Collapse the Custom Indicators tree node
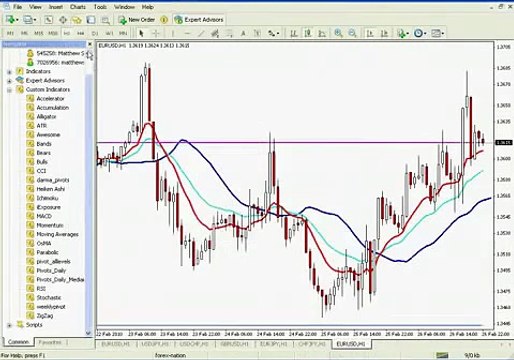Screen dimensions: 514x360 click(10, 90)
